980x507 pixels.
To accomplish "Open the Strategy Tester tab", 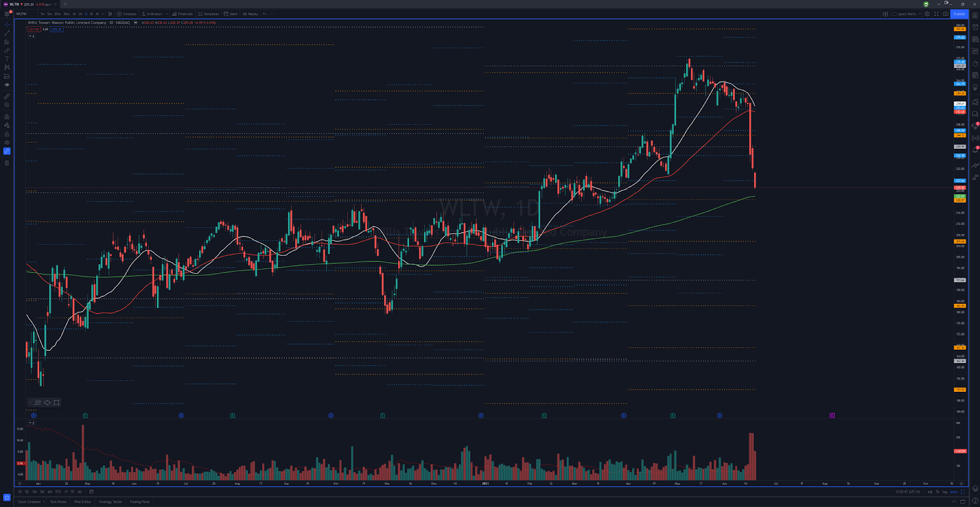I will [x=110, y=502].
